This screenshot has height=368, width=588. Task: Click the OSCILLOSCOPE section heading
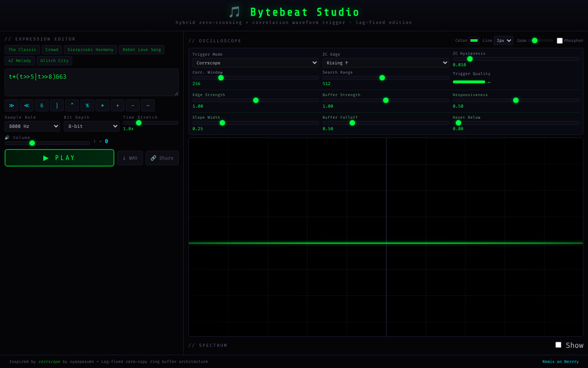215,41
